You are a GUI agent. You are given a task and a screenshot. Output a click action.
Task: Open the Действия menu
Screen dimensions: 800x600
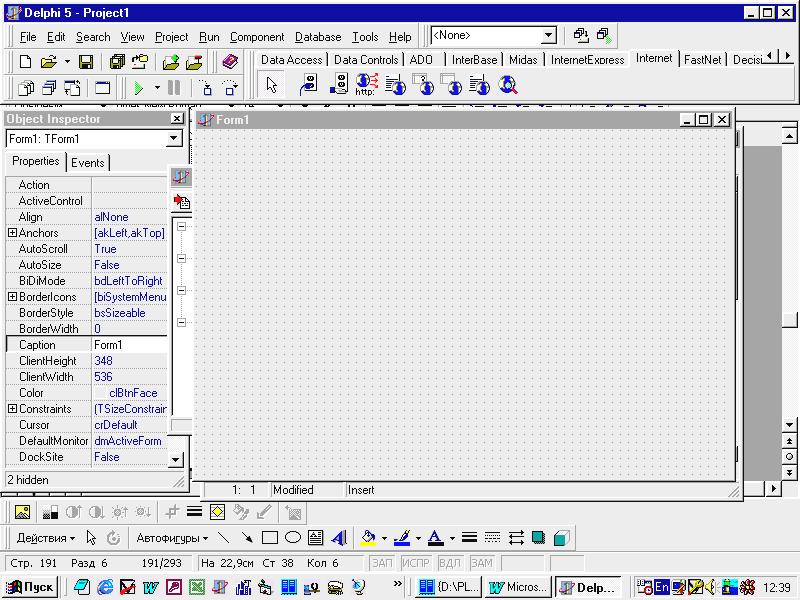(x=45, y=538)
